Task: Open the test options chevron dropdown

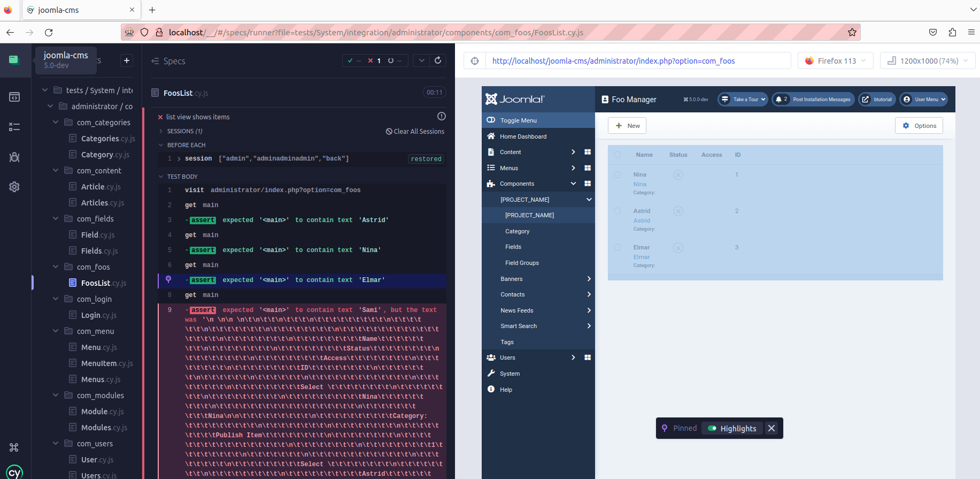Action: coord(422,60)
